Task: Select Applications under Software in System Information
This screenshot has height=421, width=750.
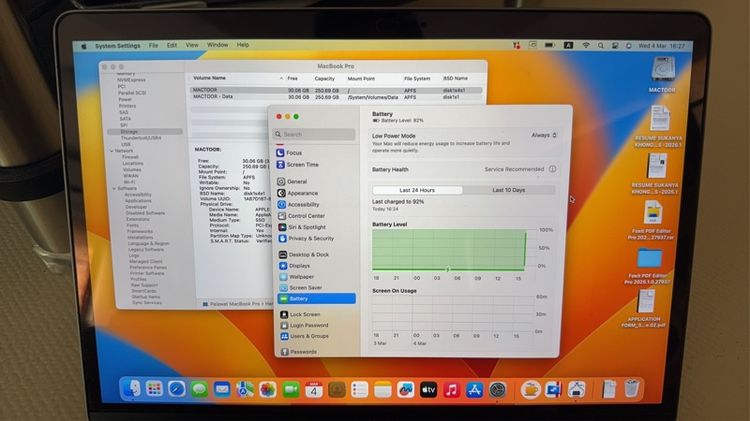Action: coord(138,201)
